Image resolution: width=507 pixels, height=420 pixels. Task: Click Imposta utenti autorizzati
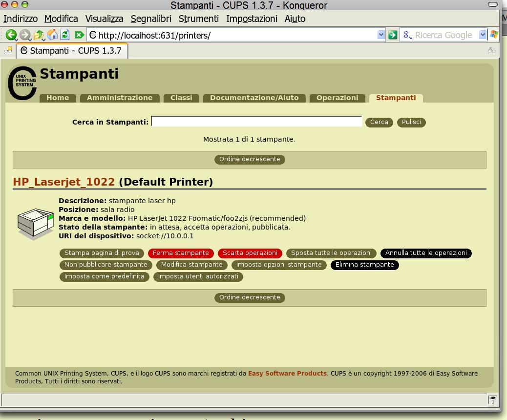pos(198,276)
